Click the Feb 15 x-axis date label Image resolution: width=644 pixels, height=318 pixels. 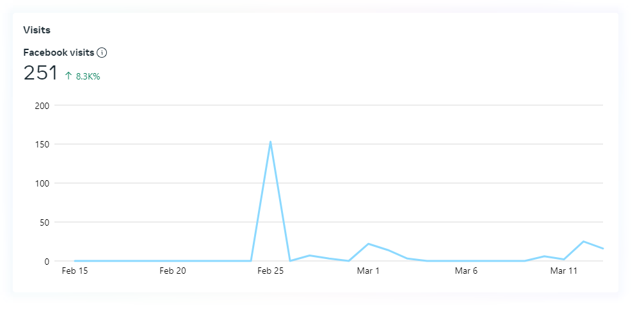tap(75, 271)
